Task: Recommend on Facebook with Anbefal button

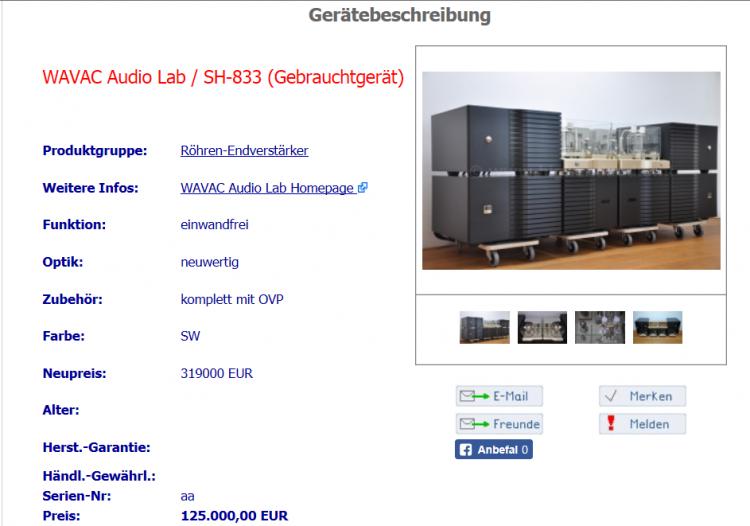Action: pyautogui.click(x=494, y=449)
